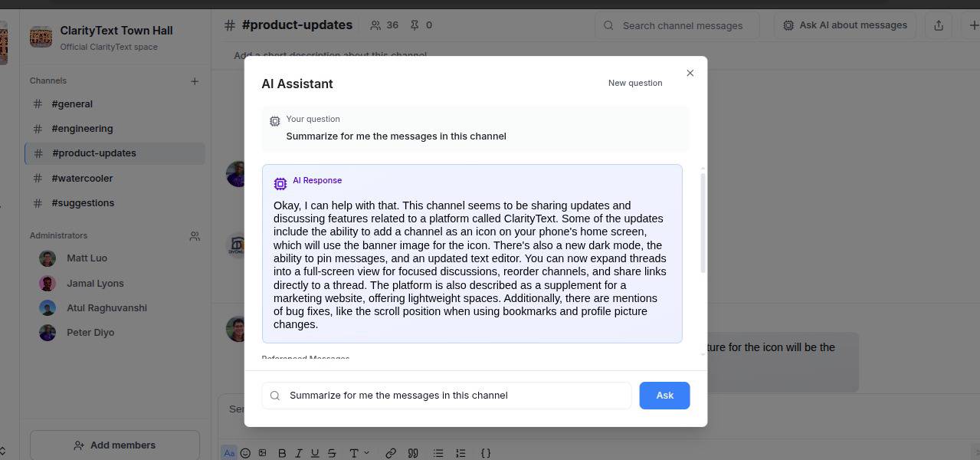Viewport: 980px width, 460px height.
Task: Click the AI Response chip icon
Action: [280, 184]
